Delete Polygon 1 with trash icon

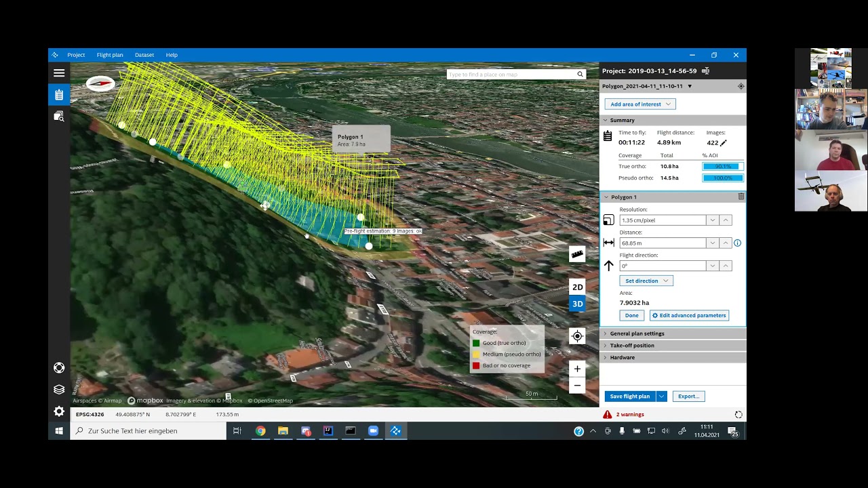pos(741,197)
